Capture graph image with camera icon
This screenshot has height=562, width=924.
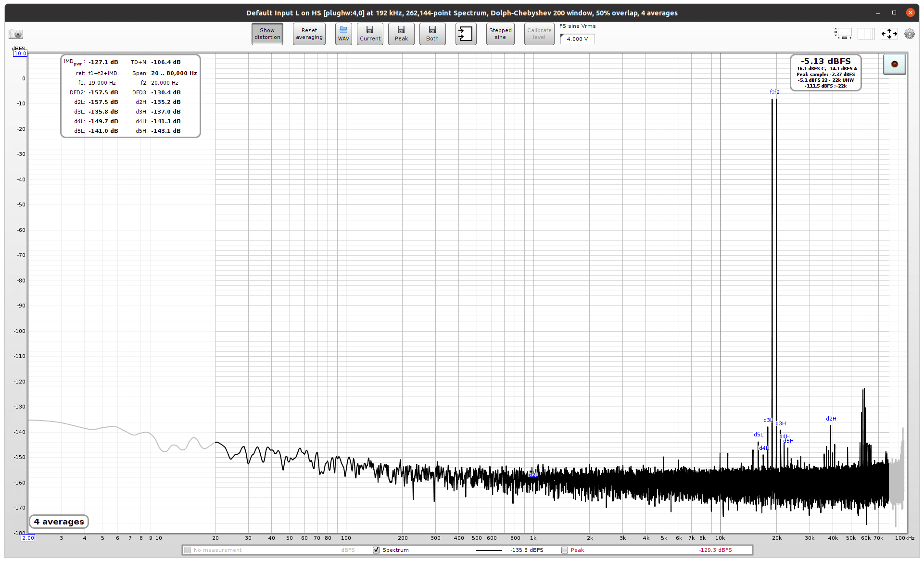16,34
